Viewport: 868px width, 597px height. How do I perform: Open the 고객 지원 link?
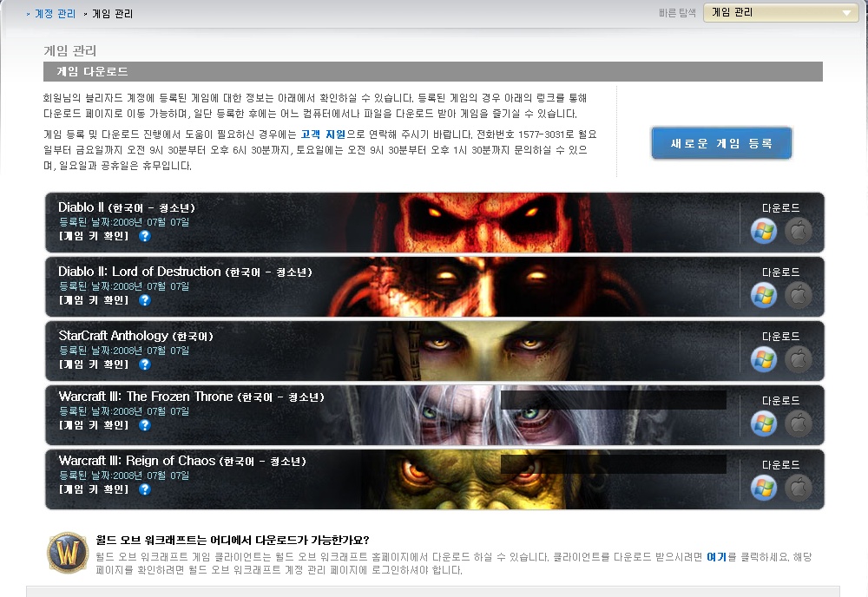[323, 134]
